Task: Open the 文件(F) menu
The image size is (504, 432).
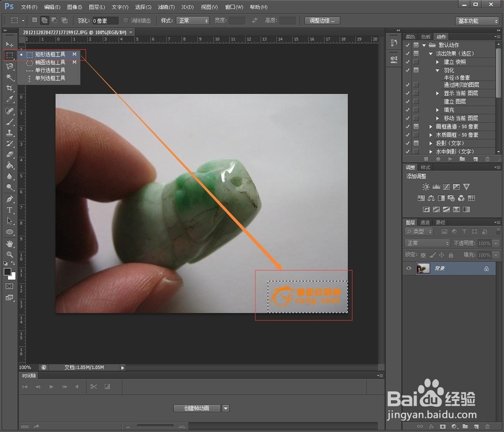Action: point(29,7)
